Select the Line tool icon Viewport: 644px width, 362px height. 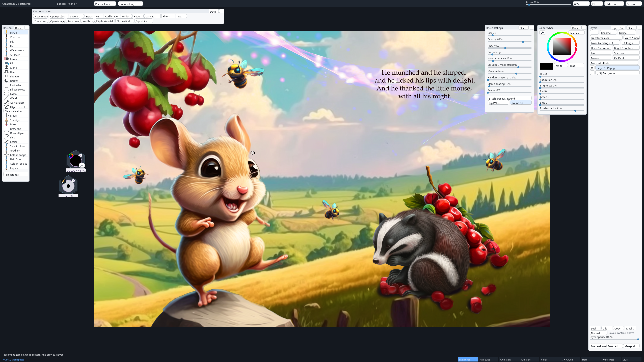[7, 137]
